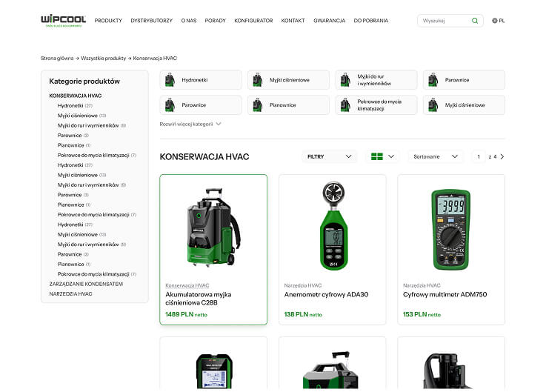Screen dimensions: 546x392
Task: Open Anemometr cyfrowy ADA30 product image
Action: point(333,226)
